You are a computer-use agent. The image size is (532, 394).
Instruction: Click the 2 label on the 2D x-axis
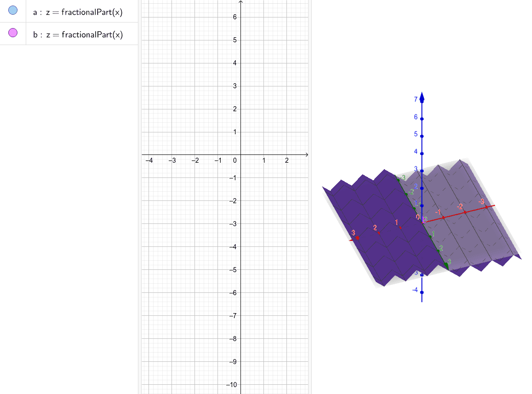[287, 160]
